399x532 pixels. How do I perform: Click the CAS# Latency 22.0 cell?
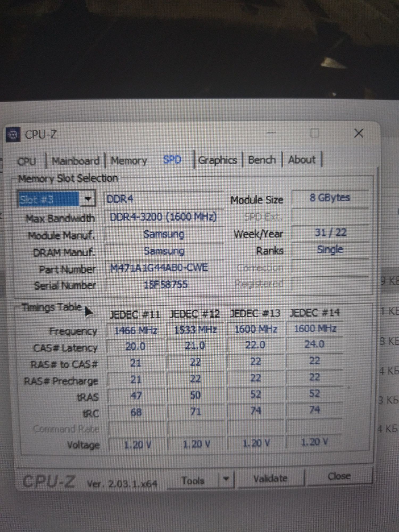click(x=256, y=345)
